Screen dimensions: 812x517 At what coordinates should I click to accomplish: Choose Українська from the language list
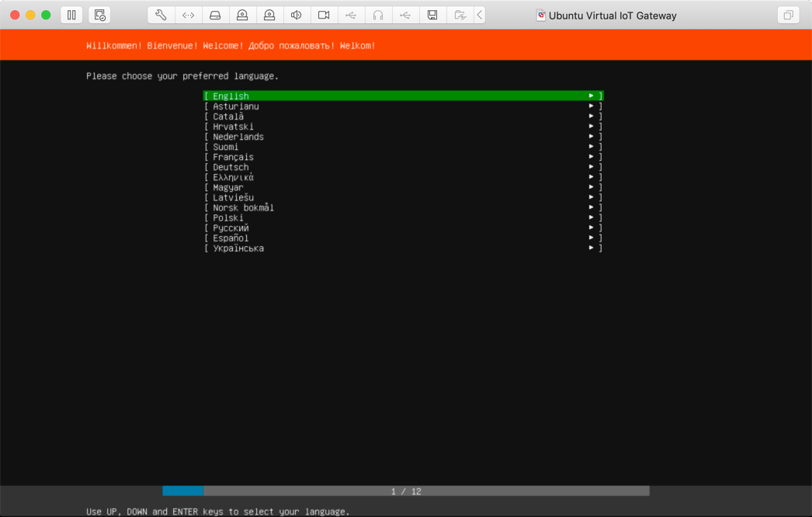click(x=404, y=248)
